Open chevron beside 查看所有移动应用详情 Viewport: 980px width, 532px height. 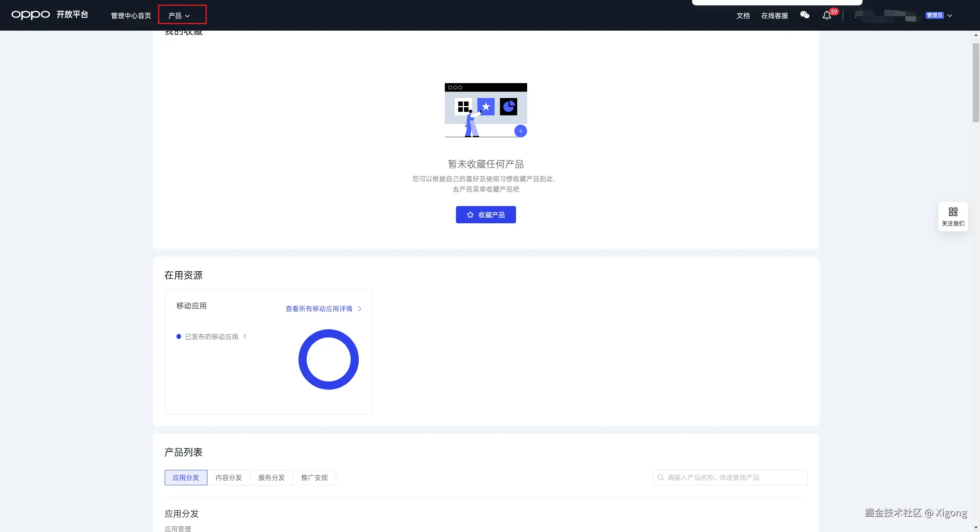pos(359,309)
